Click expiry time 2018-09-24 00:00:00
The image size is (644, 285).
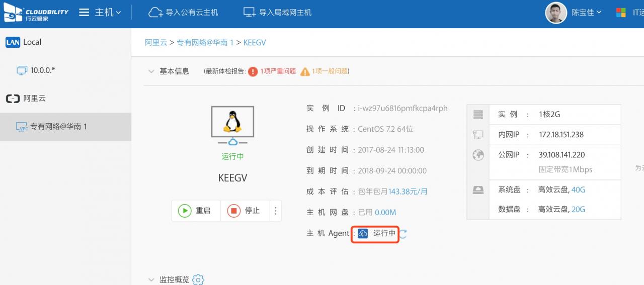point(392,171)
